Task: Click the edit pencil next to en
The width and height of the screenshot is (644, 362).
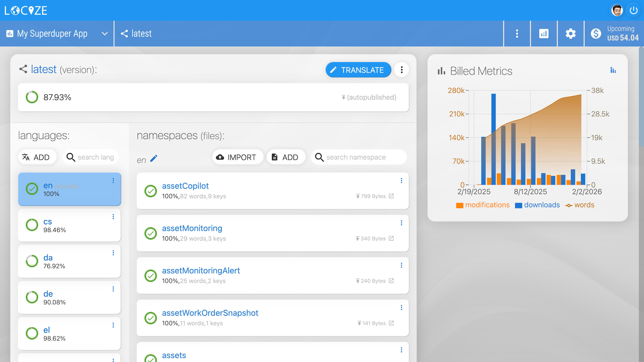Action: pos(154,159)
